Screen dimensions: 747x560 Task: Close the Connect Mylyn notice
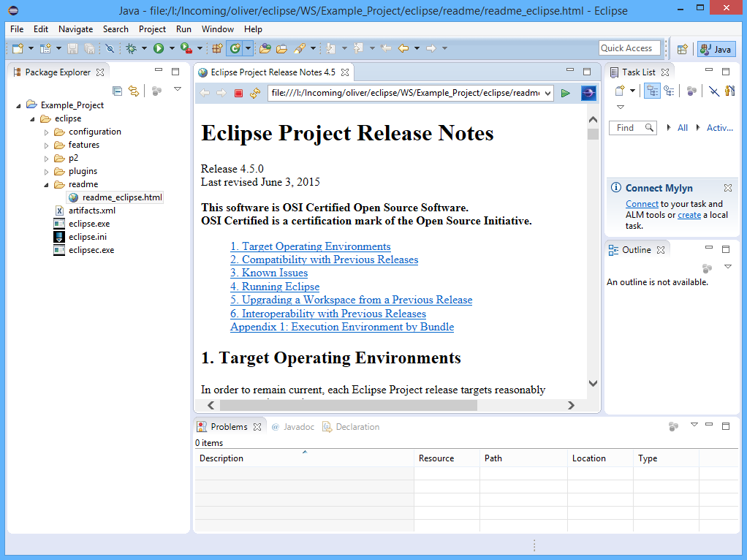[728, 188]
